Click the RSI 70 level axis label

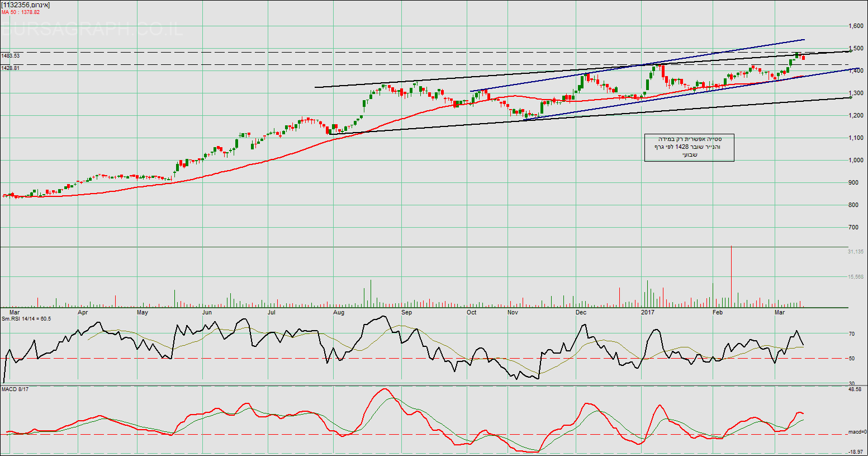tap(852, 334)
